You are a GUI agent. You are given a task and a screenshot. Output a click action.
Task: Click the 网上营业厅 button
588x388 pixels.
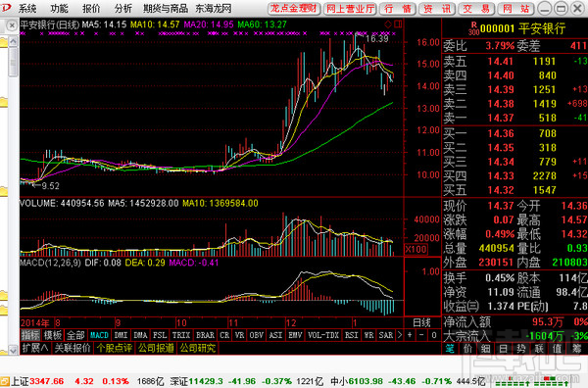click(351, 9)
